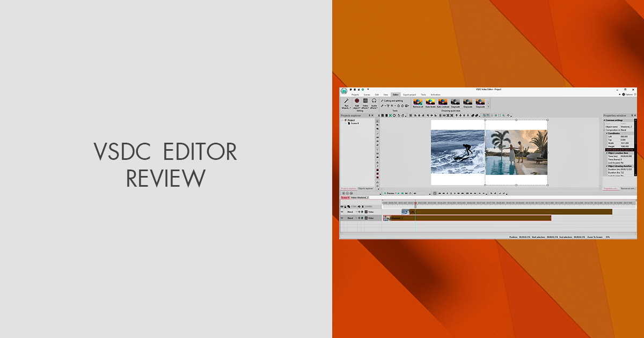The height and width of the screenshot is (338, 644).
Task: Apply the Auto contrast quick style
Action: point(443,102)
